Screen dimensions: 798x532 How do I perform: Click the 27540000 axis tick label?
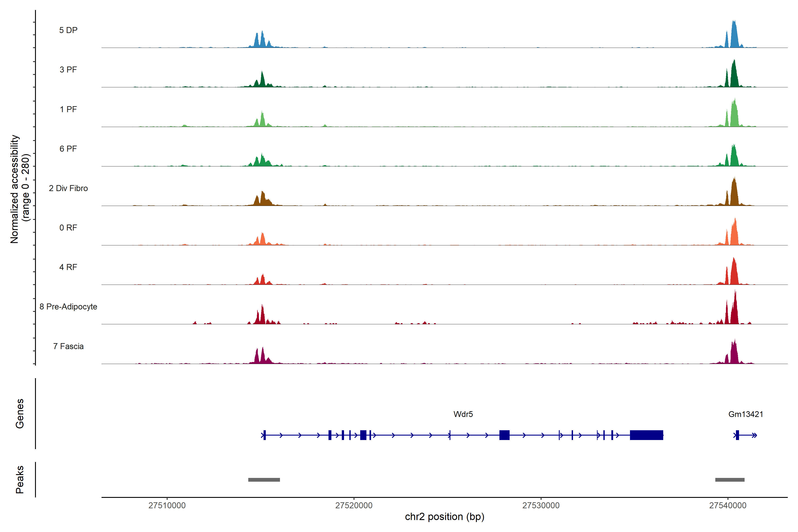point(728,505)
